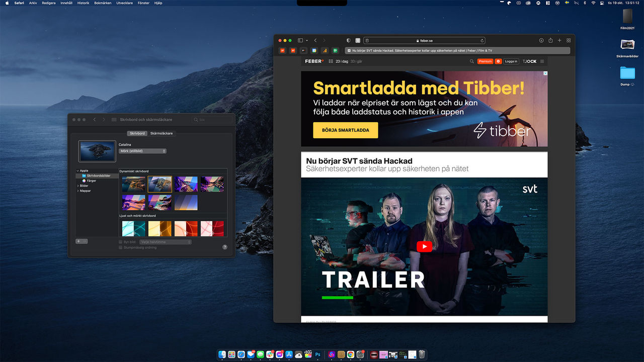
Task: Enable Slumpmässig ordning checkbox
Action: click(x=120, y=247)
